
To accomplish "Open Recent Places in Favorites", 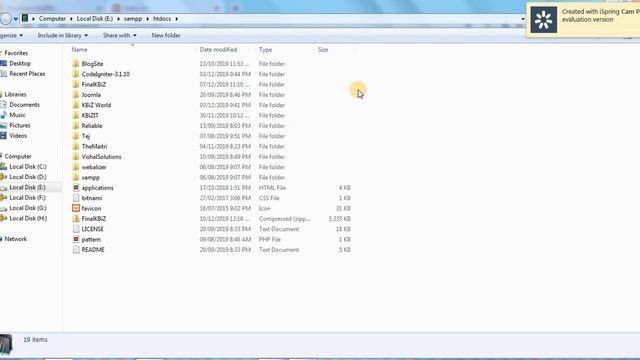I will click(x=27, y=74).
